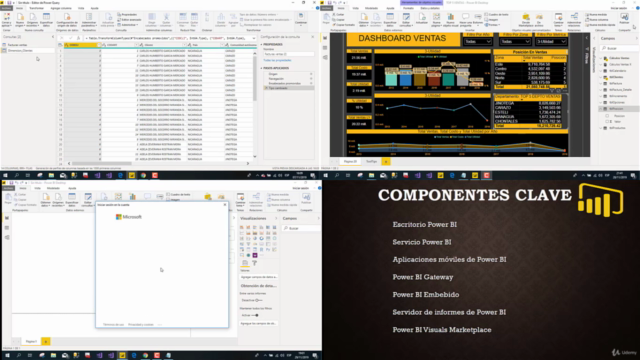
Task: Open Modelado tab in dashboard window
Action: 371,8
